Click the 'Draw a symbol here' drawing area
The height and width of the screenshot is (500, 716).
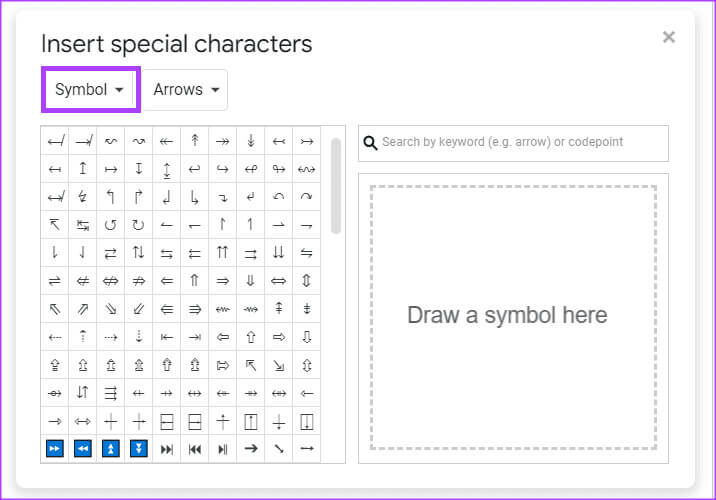point(513,317)
